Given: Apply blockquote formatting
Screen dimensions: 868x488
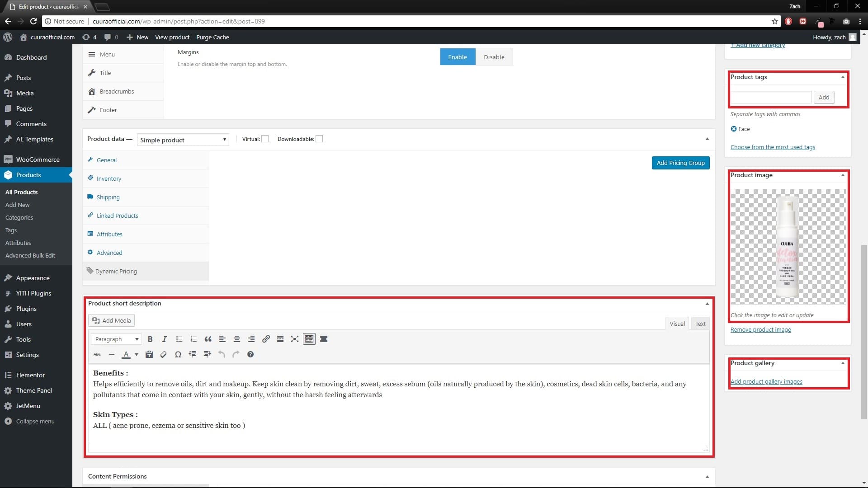Looking at the screenshot, I should 208,339.
